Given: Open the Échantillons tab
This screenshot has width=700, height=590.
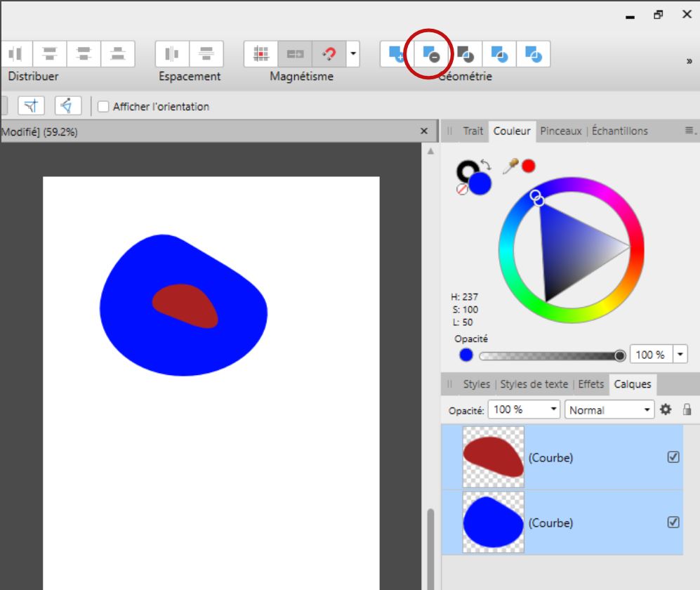Looking at the screenshot, I should click(620, 131).
